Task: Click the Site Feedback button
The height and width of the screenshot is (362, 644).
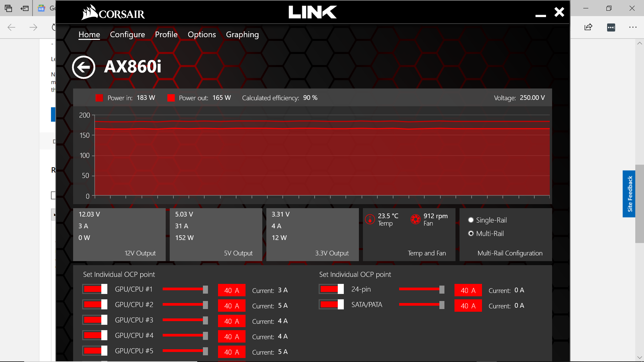Action: (629, 194)
